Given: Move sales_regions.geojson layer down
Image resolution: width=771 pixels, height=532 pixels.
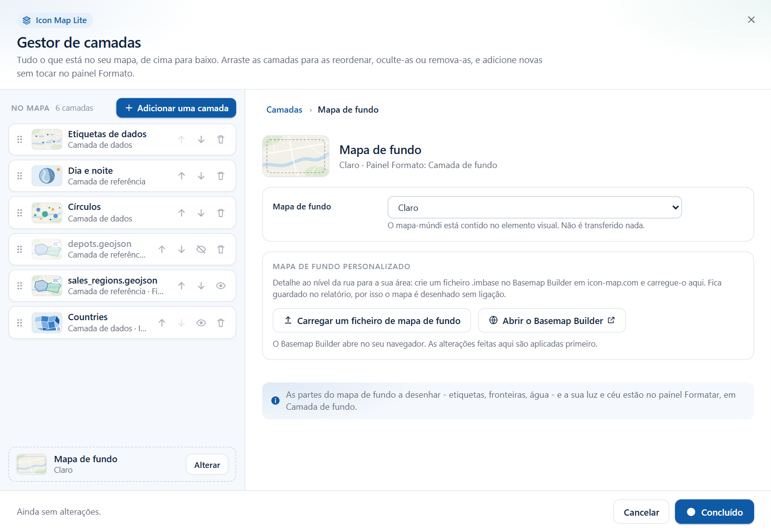Looking at the screenshot, I should 201,286.
